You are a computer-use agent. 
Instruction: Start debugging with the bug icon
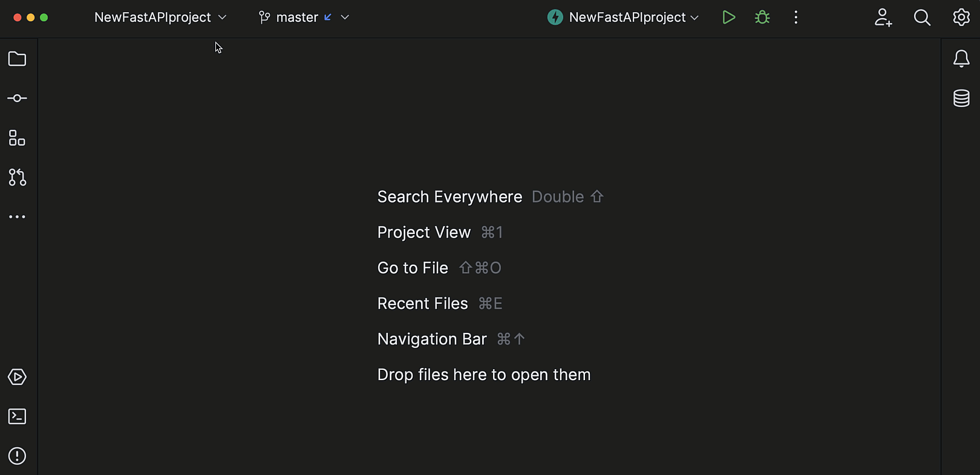tap(762, 18)
